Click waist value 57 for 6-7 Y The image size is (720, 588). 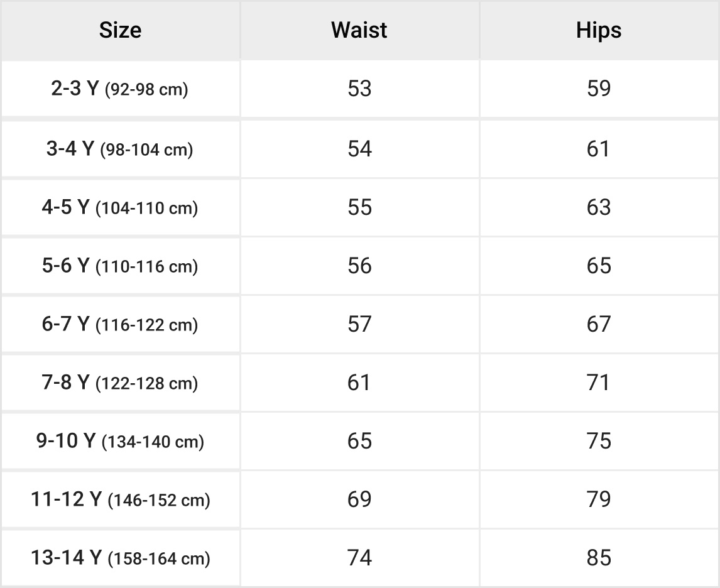[359, 324]
